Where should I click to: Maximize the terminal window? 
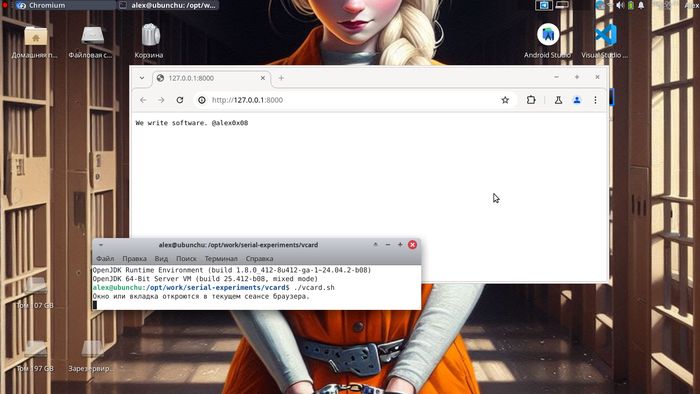click(400, 245)
